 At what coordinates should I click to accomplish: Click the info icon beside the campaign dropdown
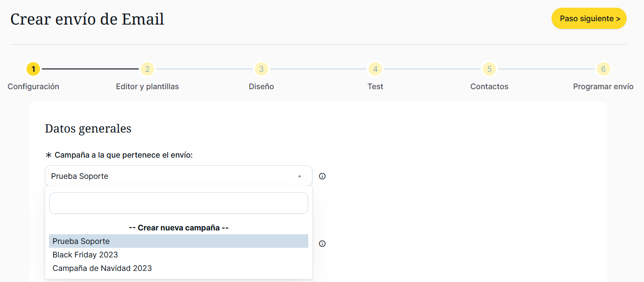pyautogui.click(x=322, y=176)
